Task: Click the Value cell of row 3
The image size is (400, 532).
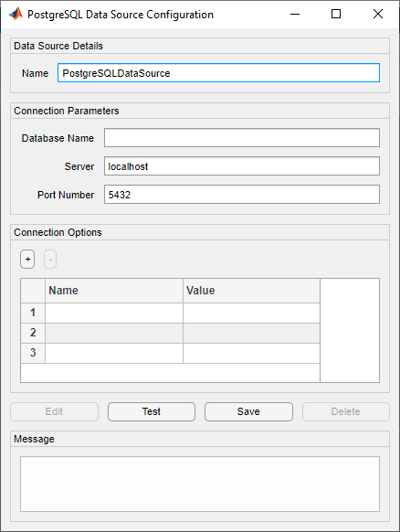Action: (x=251, y=353)
